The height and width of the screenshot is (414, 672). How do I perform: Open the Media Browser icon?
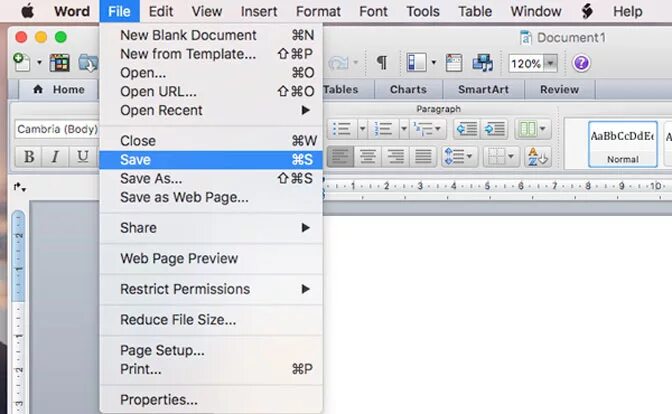483,63
